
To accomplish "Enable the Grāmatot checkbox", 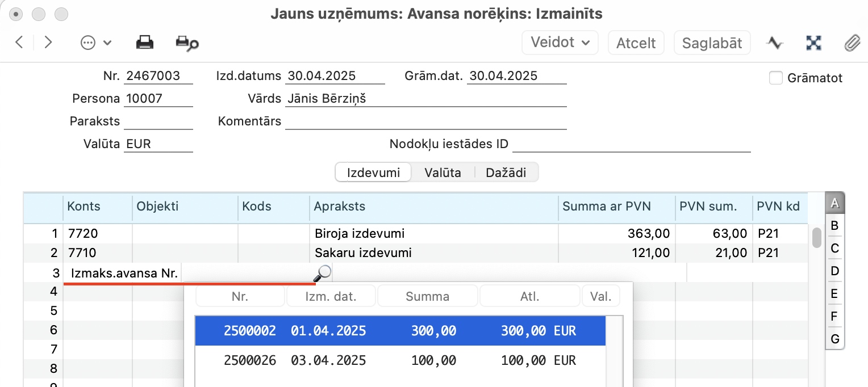I will [x=776, y=78].
